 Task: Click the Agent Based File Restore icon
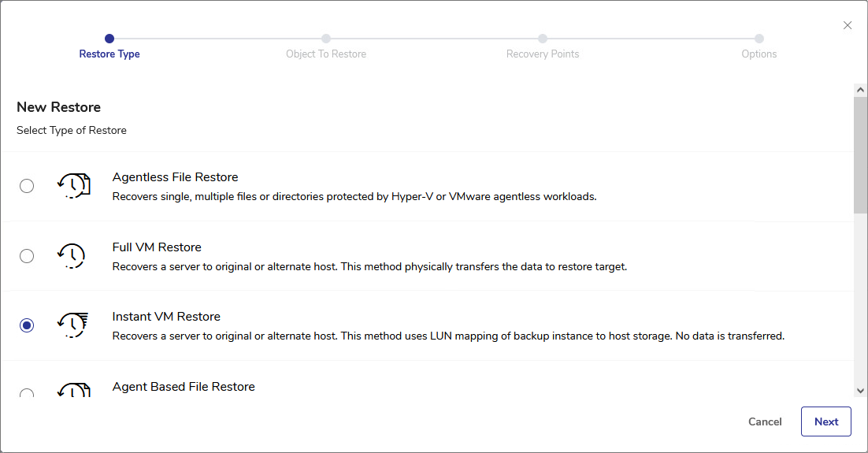pos(73,390)
